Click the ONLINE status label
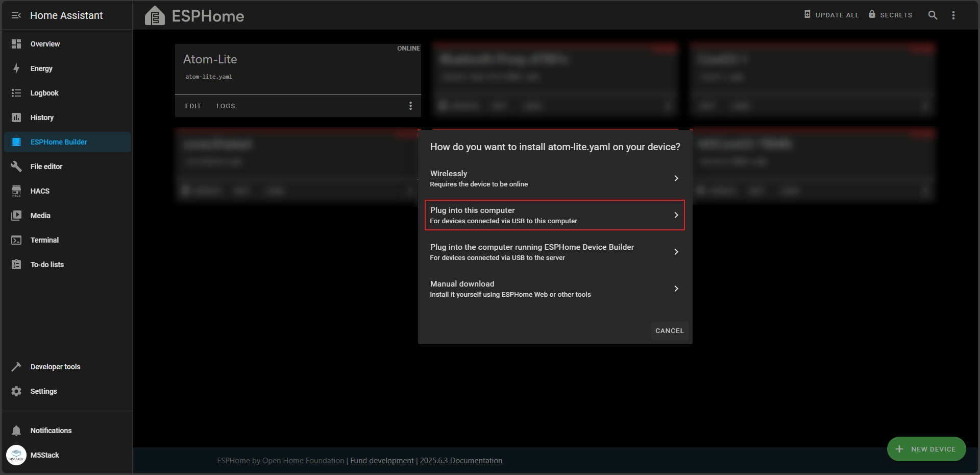 point(408,49)
